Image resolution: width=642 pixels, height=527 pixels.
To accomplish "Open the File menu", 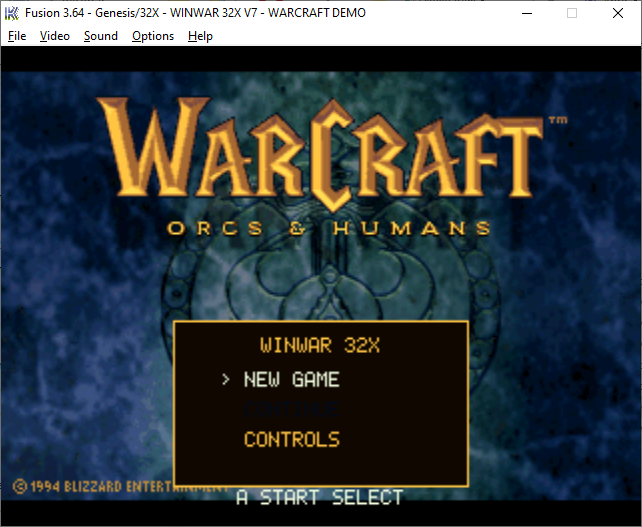I will 17,36.
